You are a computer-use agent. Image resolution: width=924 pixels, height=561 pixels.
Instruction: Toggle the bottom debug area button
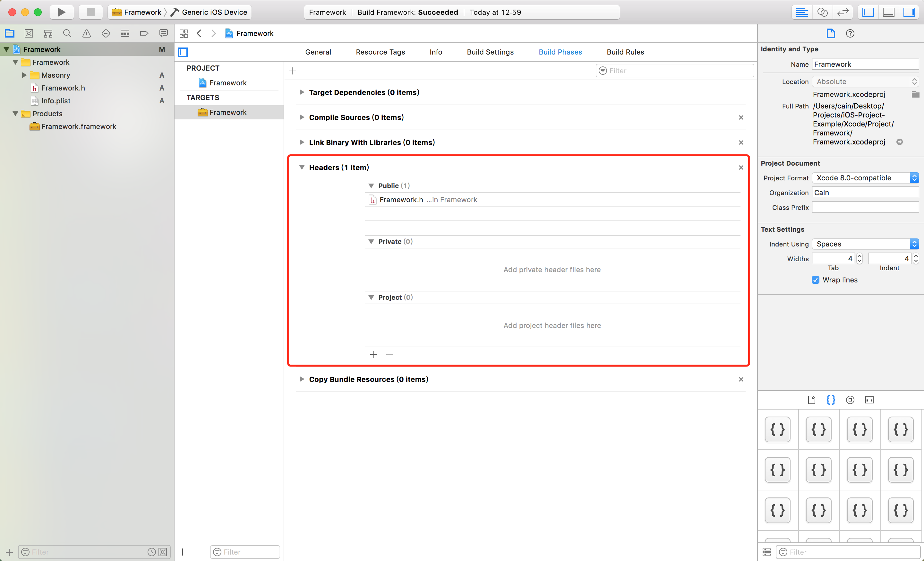click(888, 12)
